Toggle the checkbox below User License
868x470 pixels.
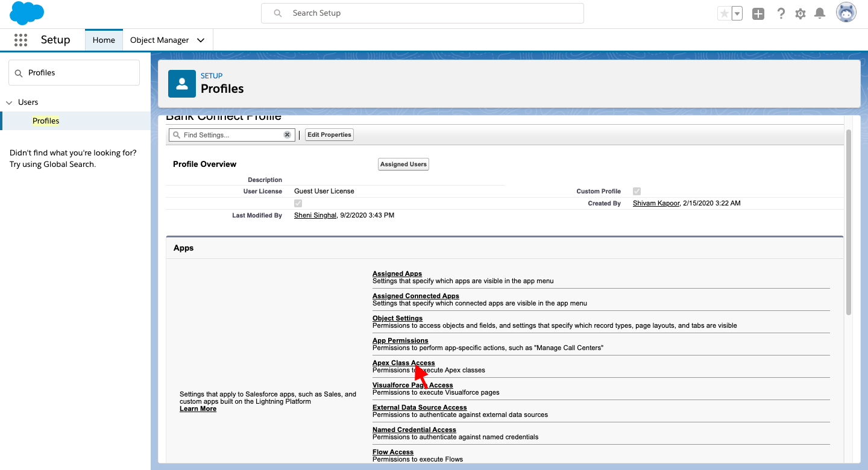point(298,203)
